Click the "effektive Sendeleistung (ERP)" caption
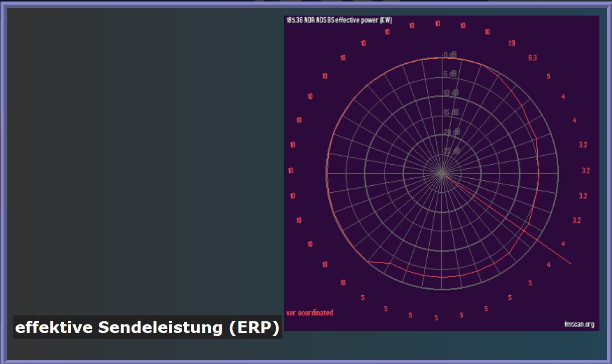The width and height of the screenshot is (612, 364). click(147, 327)
